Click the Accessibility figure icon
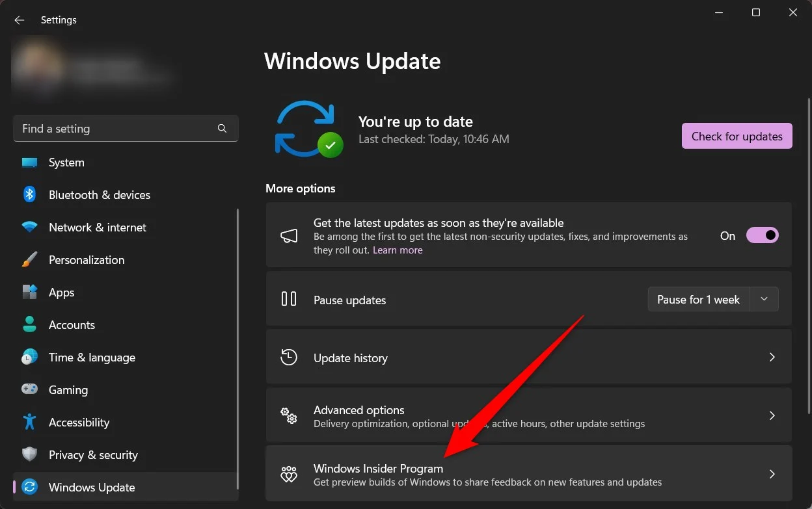 29,422
